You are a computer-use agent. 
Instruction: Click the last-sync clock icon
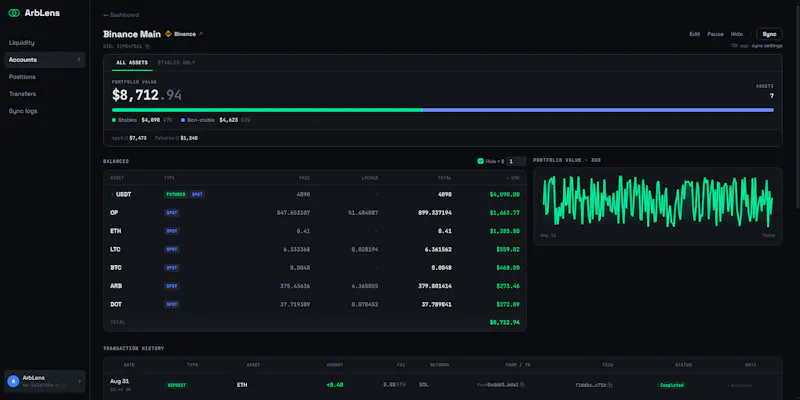[x=735, y=46]
